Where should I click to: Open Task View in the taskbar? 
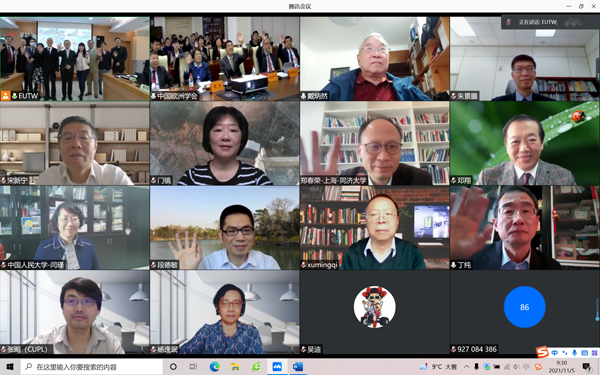coord(194,367)
